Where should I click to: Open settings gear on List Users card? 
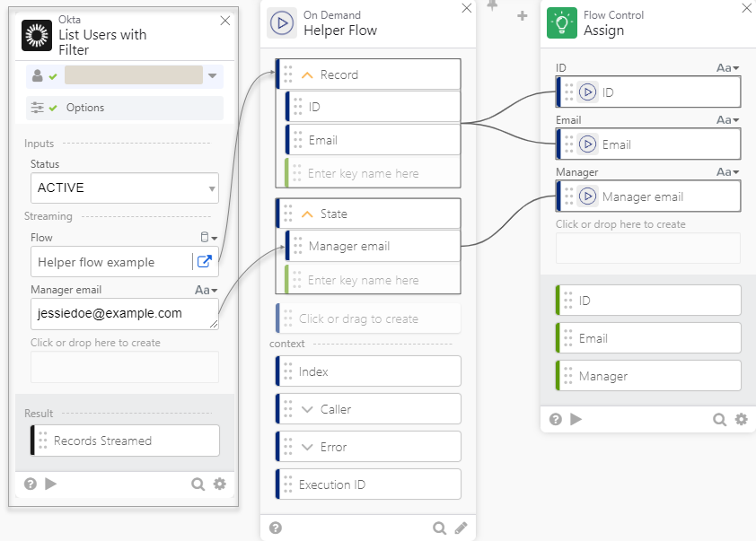[x=220, y=484]
